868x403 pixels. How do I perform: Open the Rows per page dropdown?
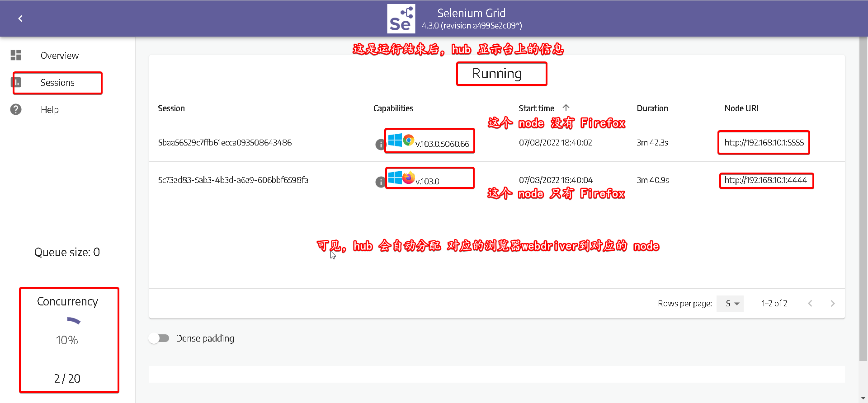730,304
